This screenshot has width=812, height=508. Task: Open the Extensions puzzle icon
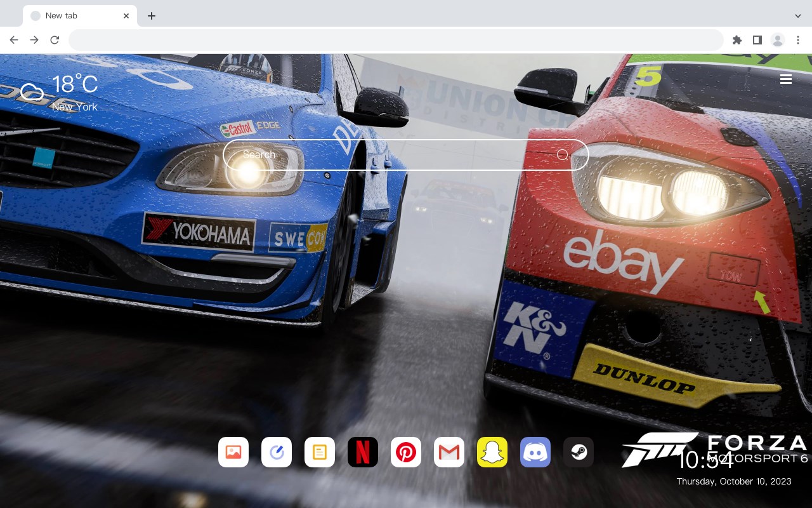(x=737, y=40)
